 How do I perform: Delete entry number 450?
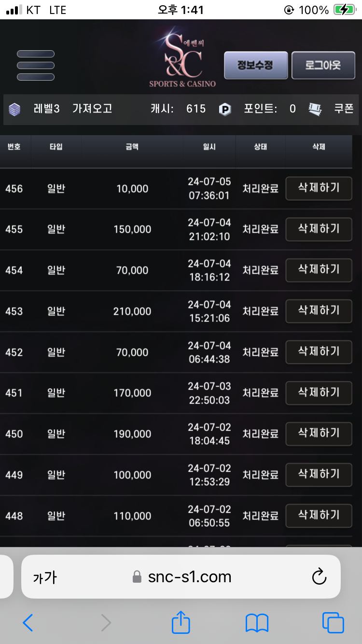(x=319, y=434)
